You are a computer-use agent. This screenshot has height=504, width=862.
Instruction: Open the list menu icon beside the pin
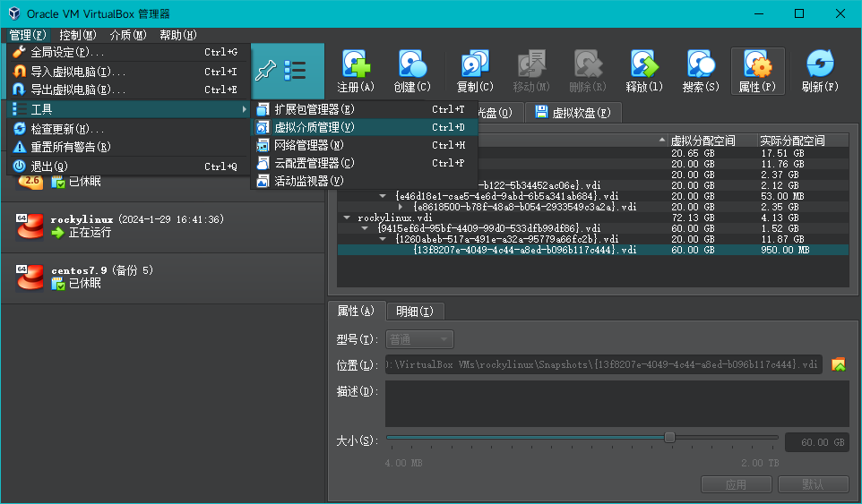tap(296, 71)
